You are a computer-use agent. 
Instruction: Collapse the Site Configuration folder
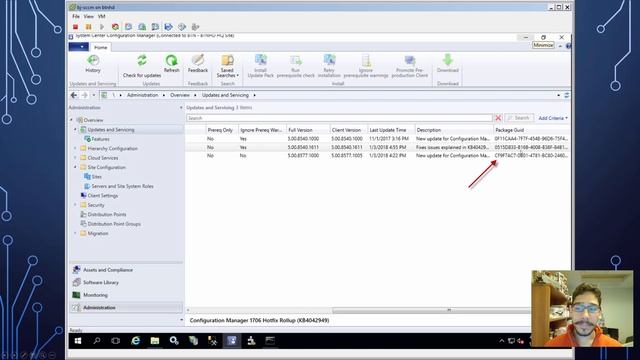[75, 167]
